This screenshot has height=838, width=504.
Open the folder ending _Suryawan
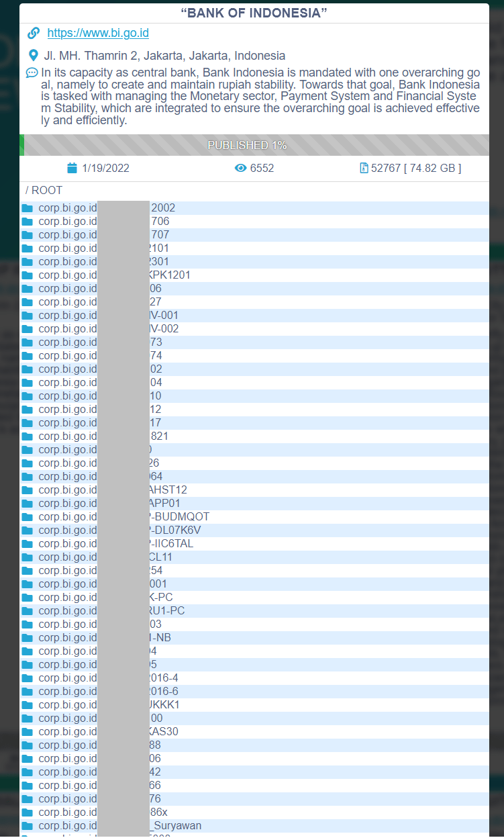click(x=254, y=826)
